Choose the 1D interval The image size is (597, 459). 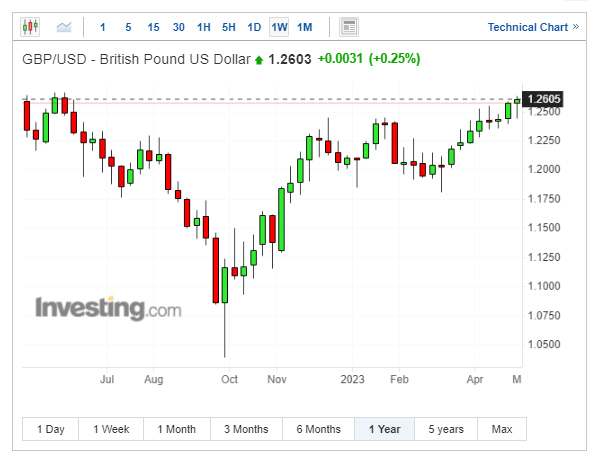pos(254,27)
